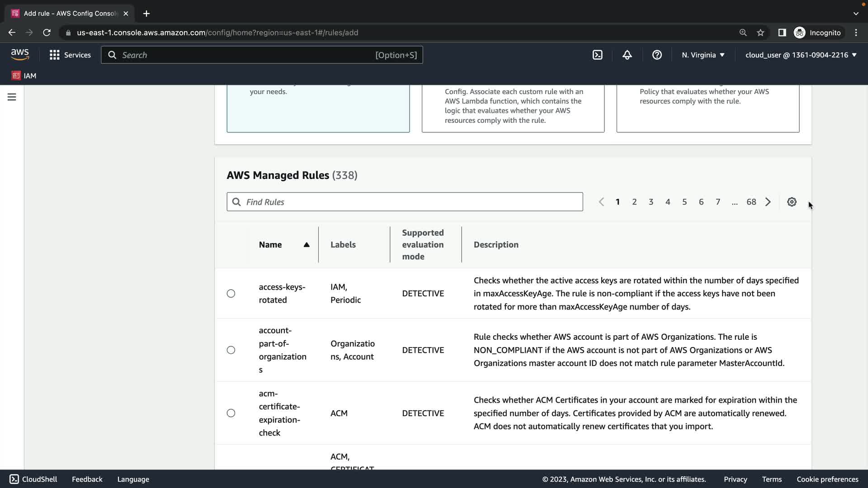Open the IAM shortcut in favorites bar
The width and height of the screenshot is (868, 488).
(x=24, y=76)
